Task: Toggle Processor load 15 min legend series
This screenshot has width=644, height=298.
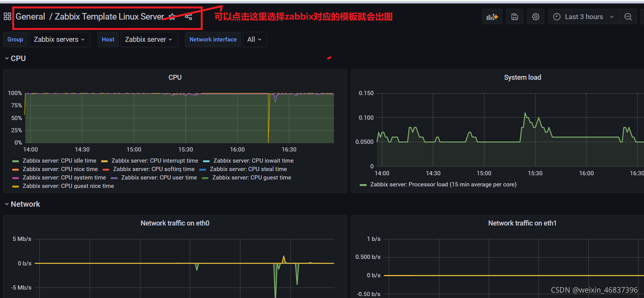Action: pos(443,184)
